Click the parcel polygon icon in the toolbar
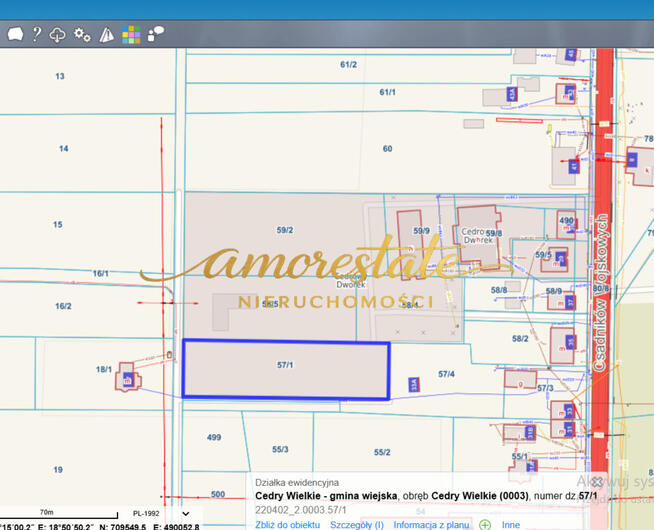654x530 pixels. click(15, 35)
